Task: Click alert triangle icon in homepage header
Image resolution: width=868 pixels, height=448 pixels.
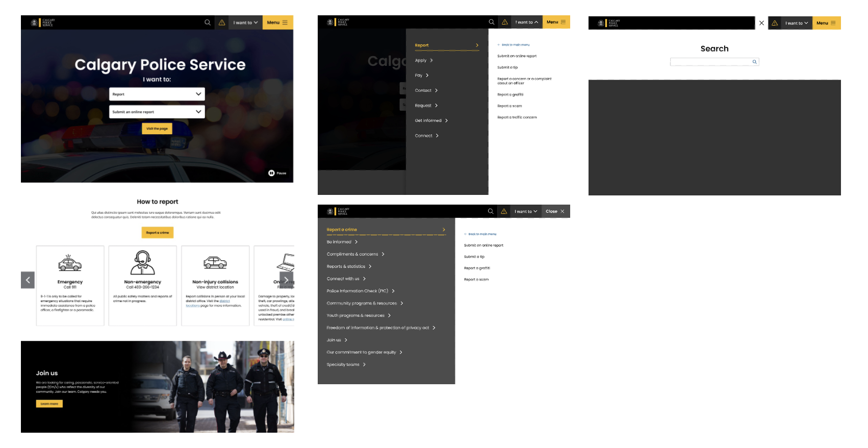Action: point(222,22)
